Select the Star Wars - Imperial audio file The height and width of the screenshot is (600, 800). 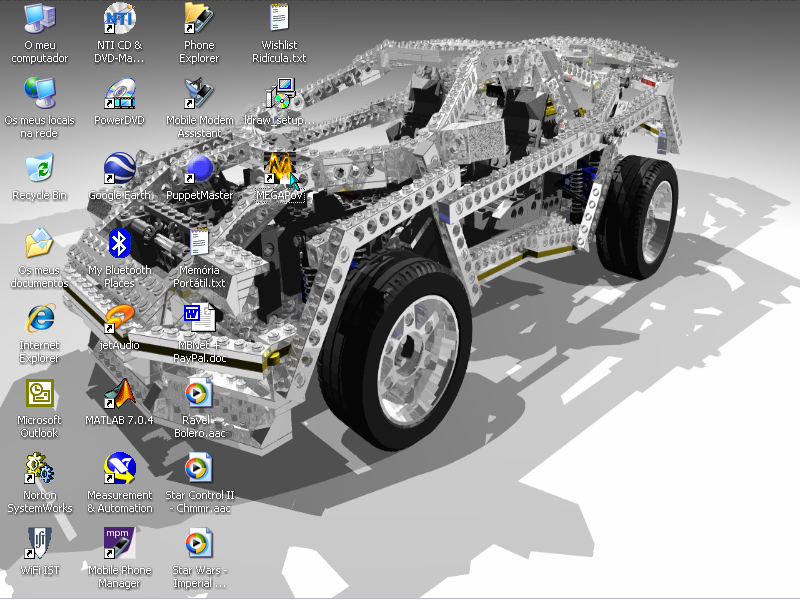[199, 544]
